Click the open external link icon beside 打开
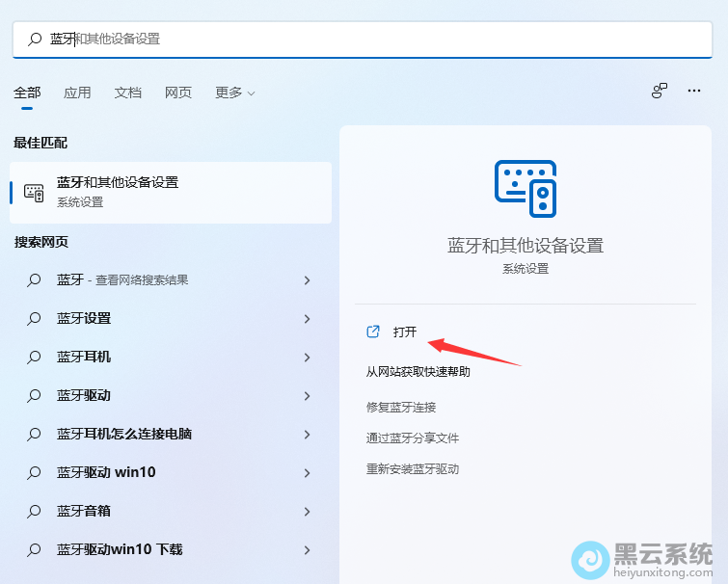The width and height of the screenshot is (728, 584). click(x=373, y=332)
